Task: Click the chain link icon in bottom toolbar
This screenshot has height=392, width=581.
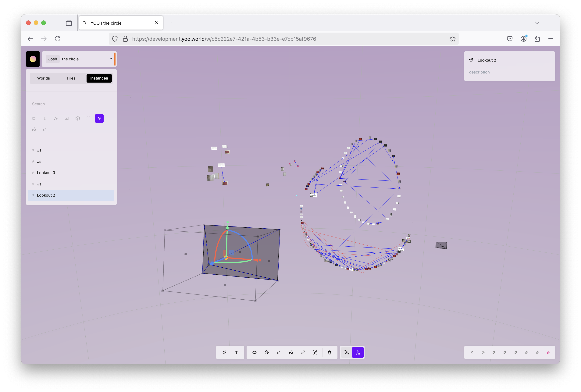Action: [303, 352]
